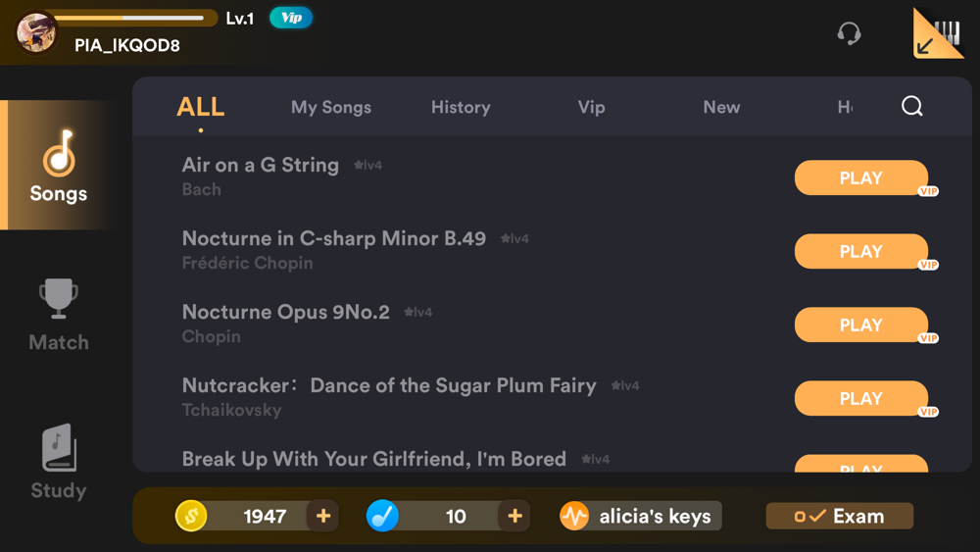Click the Vip badge beside level
The height and width of the screenshot is (552, 980).
(x=291, y=18)
